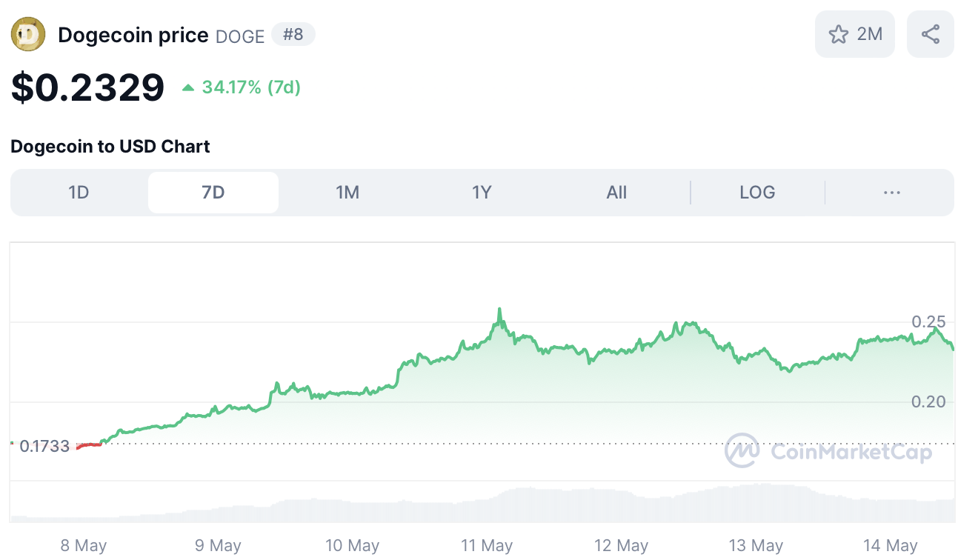Select the 7D chart range tab
Screen dimensions: 978x560
(213, 193)
